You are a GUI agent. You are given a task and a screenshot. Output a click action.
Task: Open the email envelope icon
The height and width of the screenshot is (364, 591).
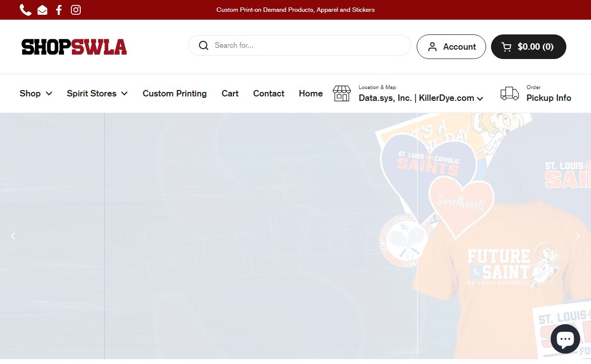click(42, 10)
